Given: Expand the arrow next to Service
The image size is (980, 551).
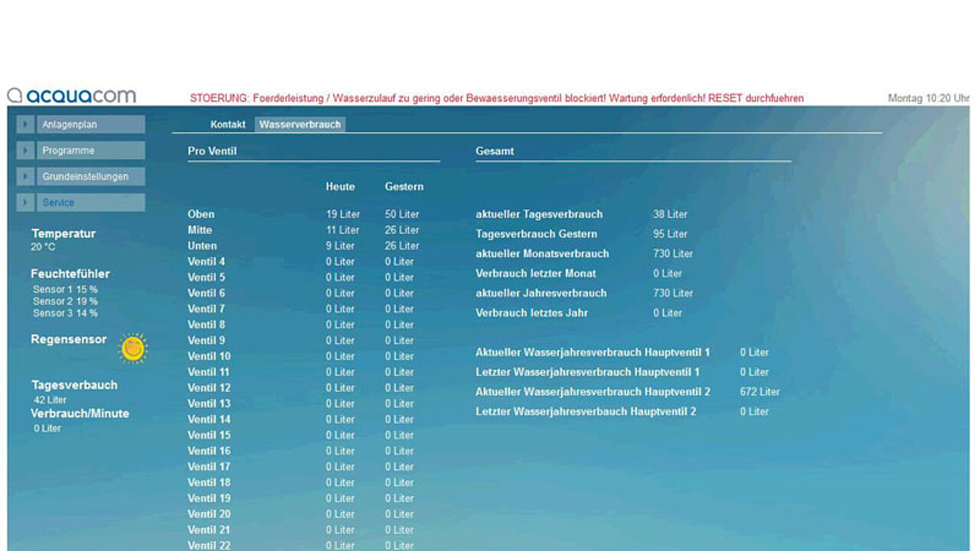Looking at the screenshot, I should (x=25, y=203).
